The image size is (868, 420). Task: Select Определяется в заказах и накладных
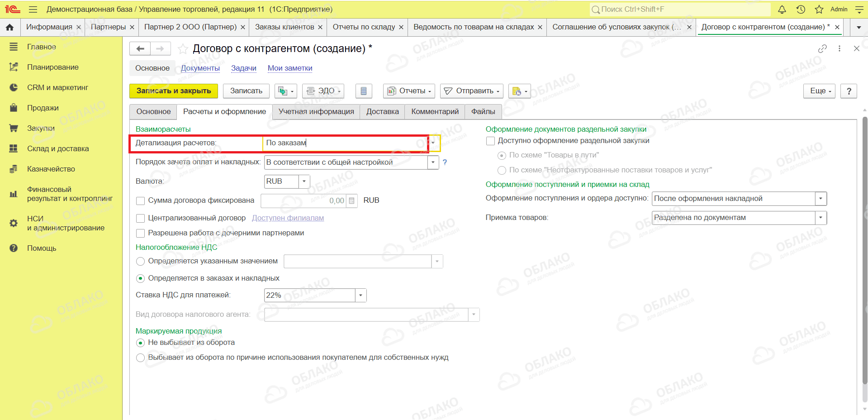(141, 278)
